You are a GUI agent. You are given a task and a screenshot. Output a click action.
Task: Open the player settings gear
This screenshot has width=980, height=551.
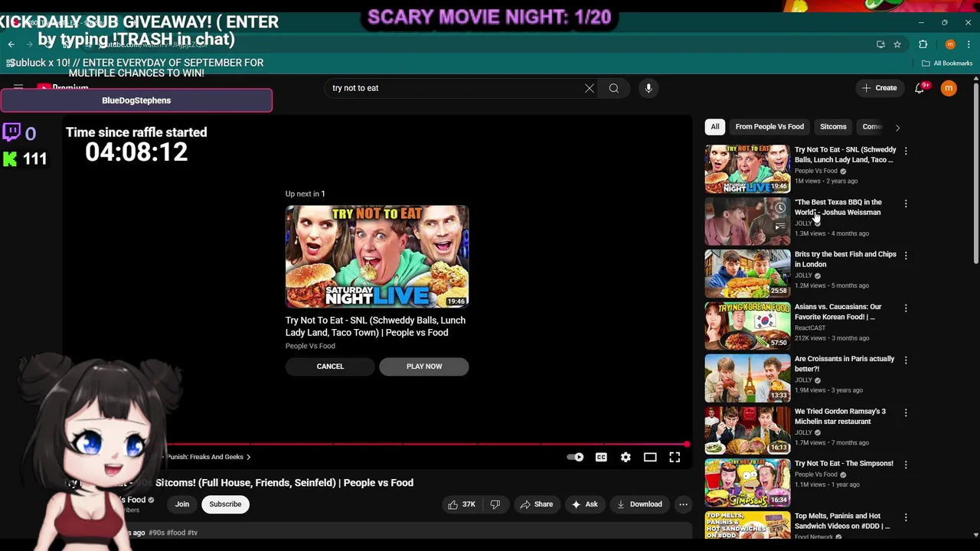tap(626, 457)
